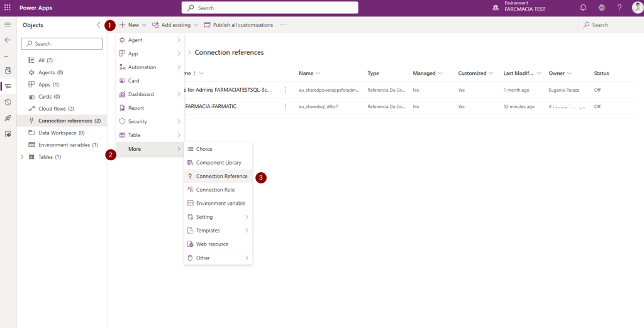Collapse the Objects panel chevron
Image resolution: width=644 pixels, height=328 pixels.
(98, 25)
